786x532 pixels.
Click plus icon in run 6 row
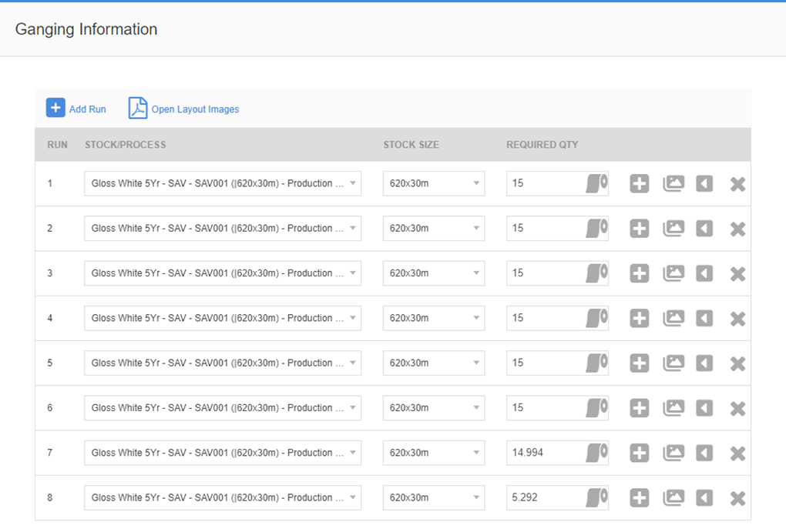click(x=639, y=408)
